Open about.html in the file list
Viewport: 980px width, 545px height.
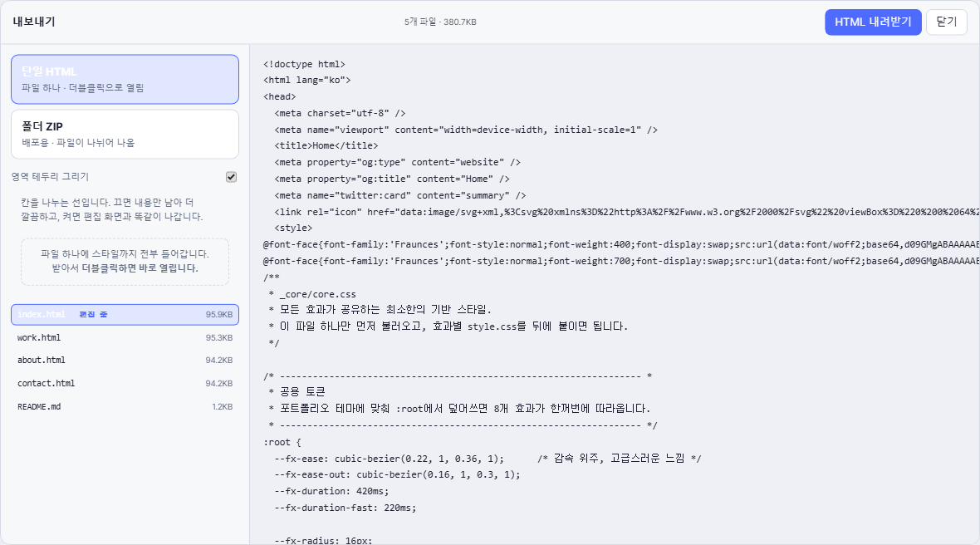125,360
